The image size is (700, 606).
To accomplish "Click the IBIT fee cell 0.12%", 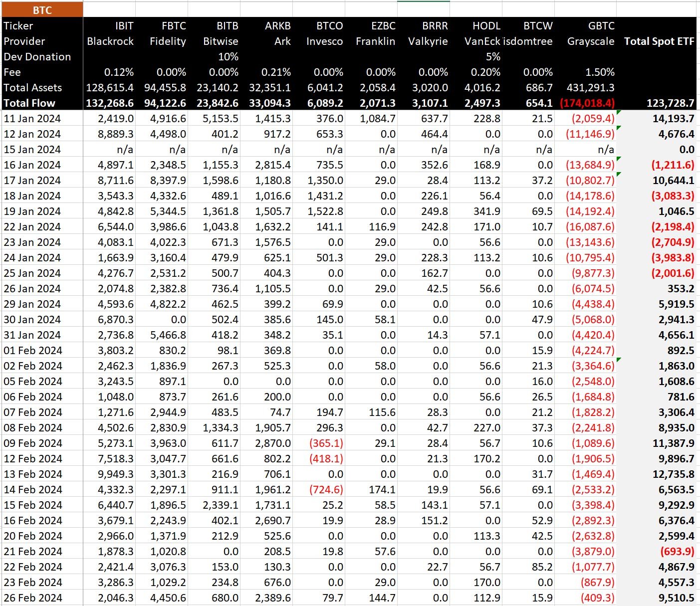I will (x=119, y=72).
